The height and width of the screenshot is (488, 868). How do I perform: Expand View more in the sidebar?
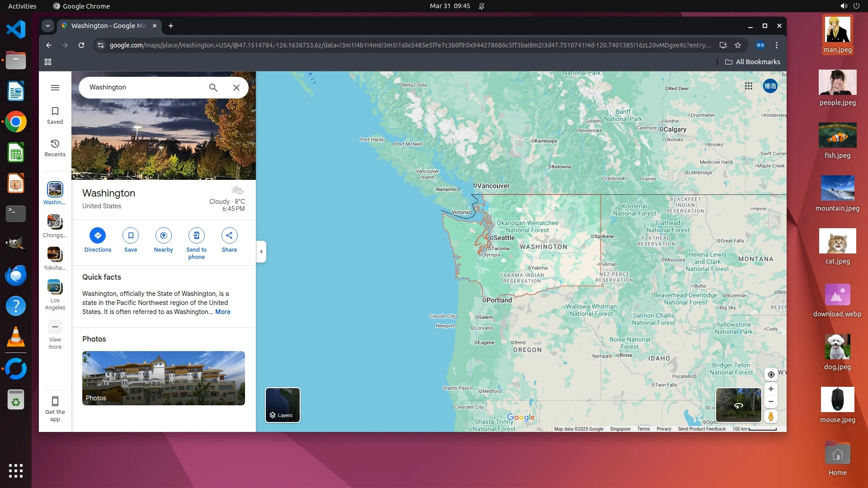coord(55,334)
